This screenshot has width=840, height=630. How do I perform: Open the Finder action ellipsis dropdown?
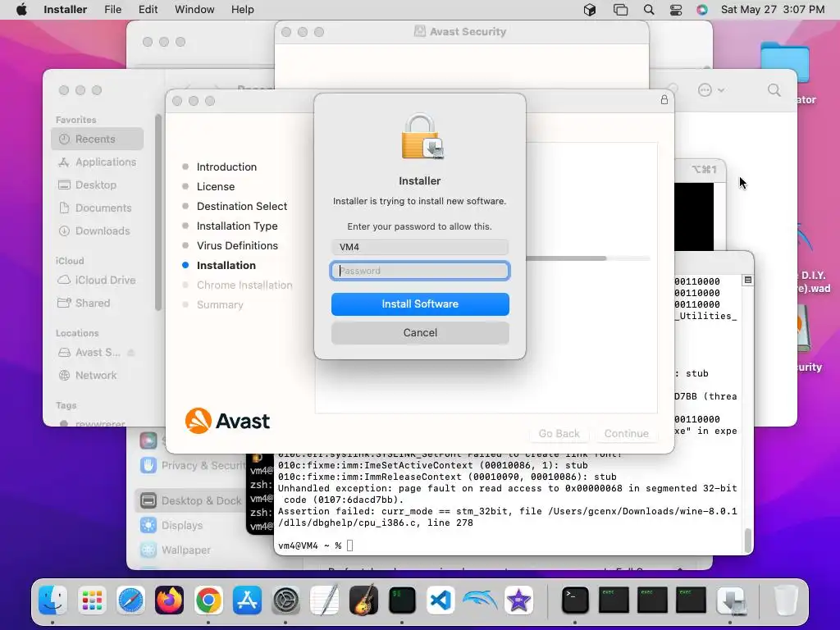point(711,90)
